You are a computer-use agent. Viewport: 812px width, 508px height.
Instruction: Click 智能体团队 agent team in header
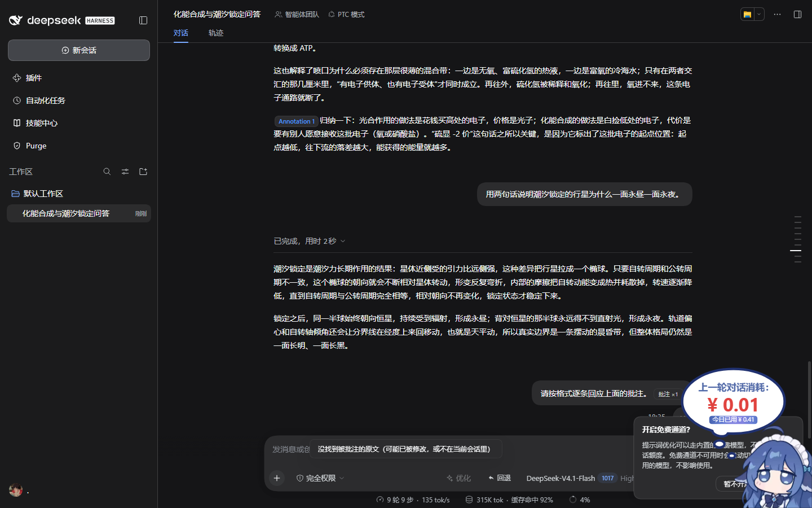tap(297, 15)
